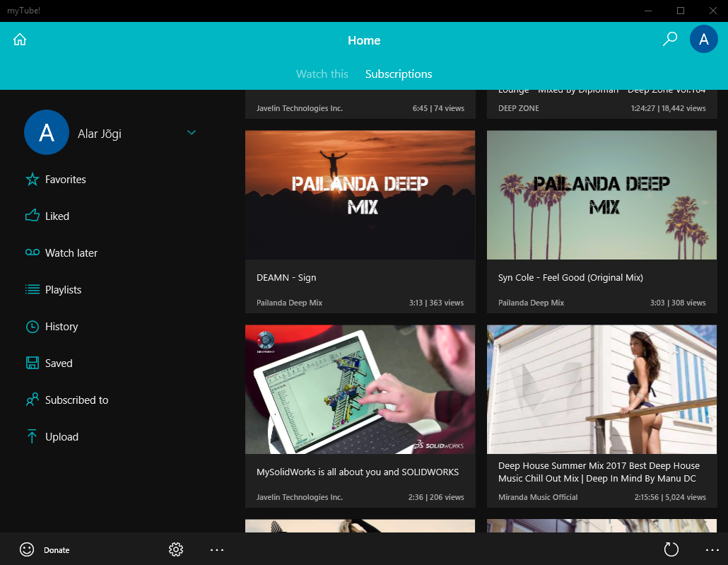Click the Liked thumbs-up icon

point(32,216)
